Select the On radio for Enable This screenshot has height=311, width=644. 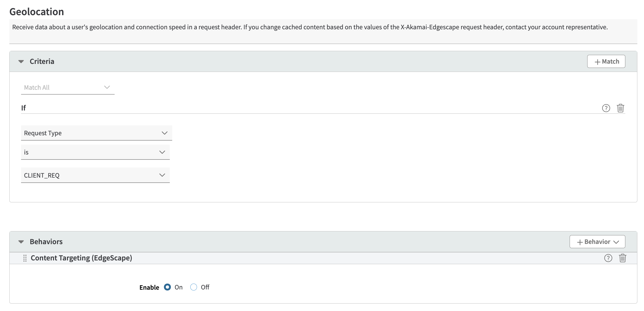[167, 287]
